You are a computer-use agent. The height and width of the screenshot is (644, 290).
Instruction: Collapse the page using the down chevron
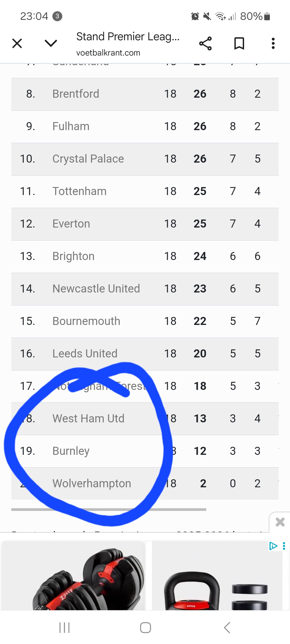coord(51,43)
